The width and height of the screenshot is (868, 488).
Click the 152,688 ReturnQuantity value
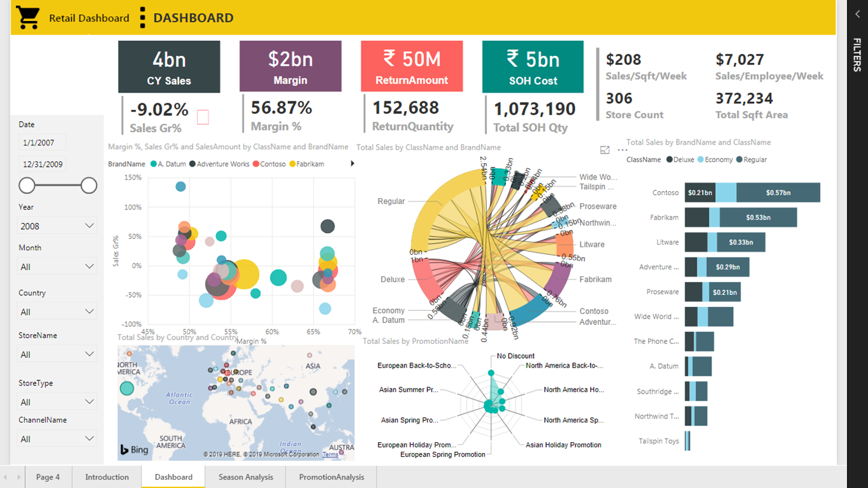[406, 108]
